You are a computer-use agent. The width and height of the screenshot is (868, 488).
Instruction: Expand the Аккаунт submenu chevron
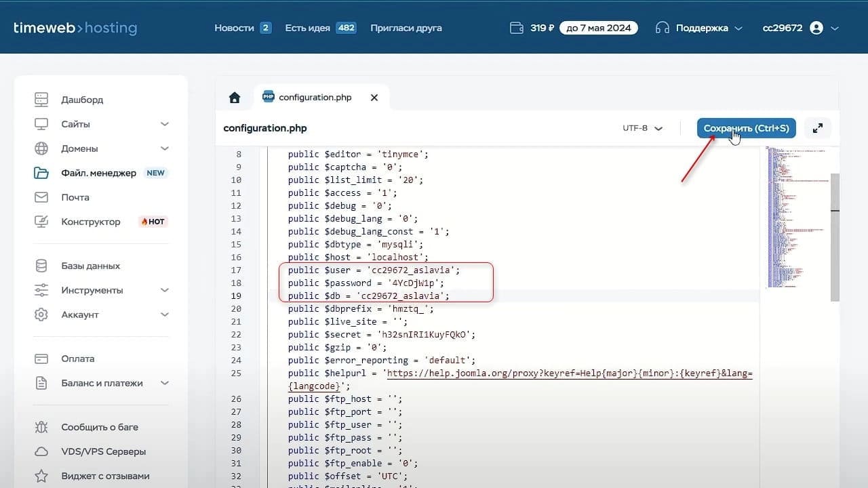[x=164, y=314]
